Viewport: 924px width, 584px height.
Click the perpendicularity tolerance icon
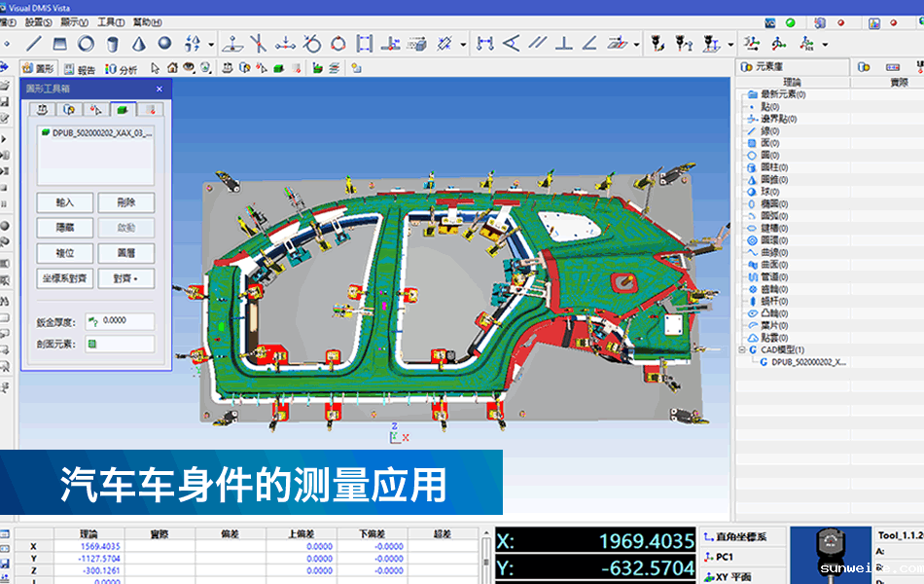pos(562,43)
